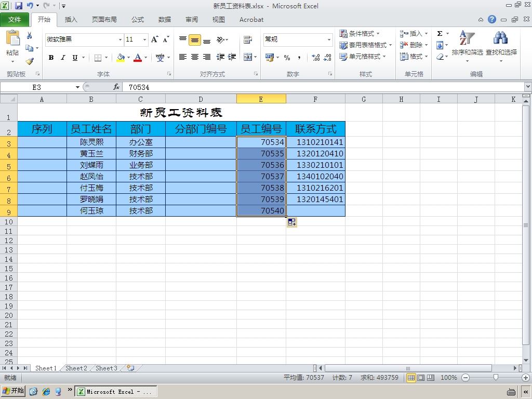Screen dimensions: 532x399
Task: Switch to the 数据 tab
Action: pyautogui.click(x=165, y=20)
